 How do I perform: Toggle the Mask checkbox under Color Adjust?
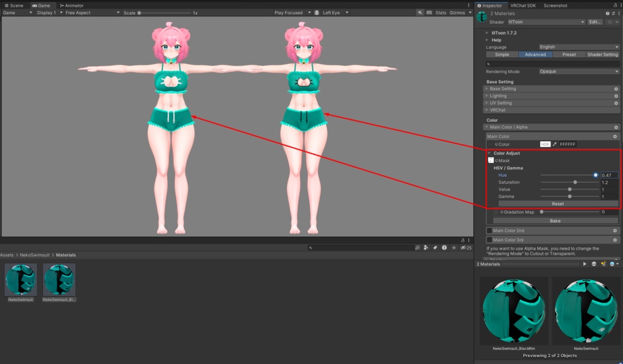[x=490, y=159]
